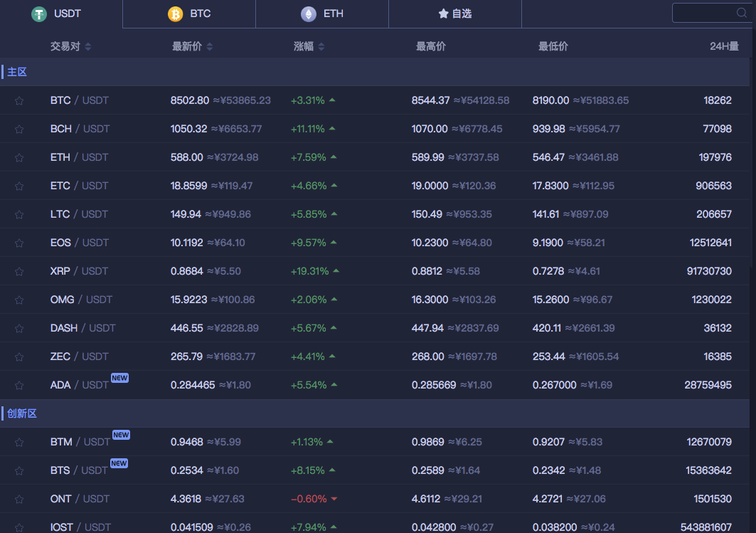Click the Ethereum coin icon

[x=309, y=14]
